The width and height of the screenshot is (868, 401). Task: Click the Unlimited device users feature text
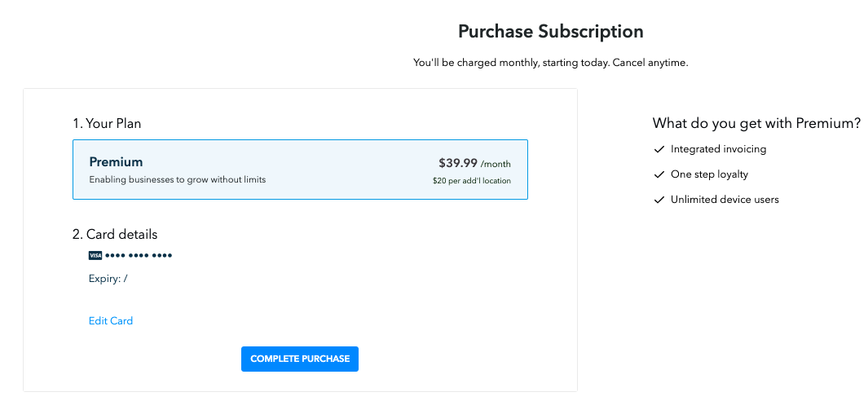point(725,200)
